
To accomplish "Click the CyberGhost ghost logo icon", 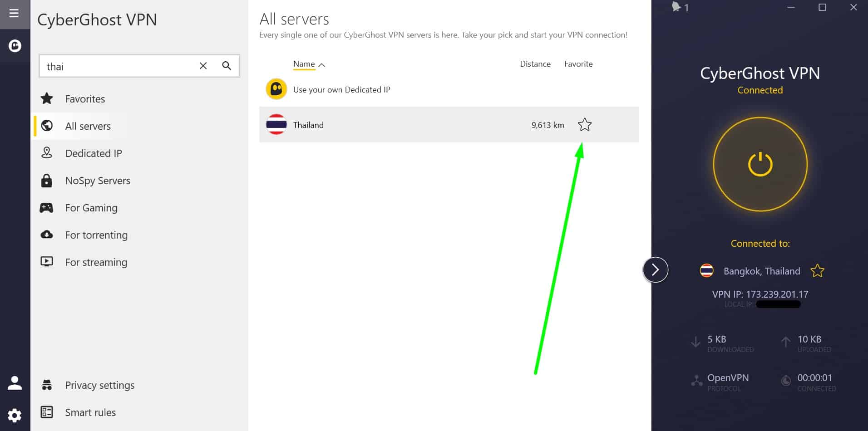I will (15, 46).
